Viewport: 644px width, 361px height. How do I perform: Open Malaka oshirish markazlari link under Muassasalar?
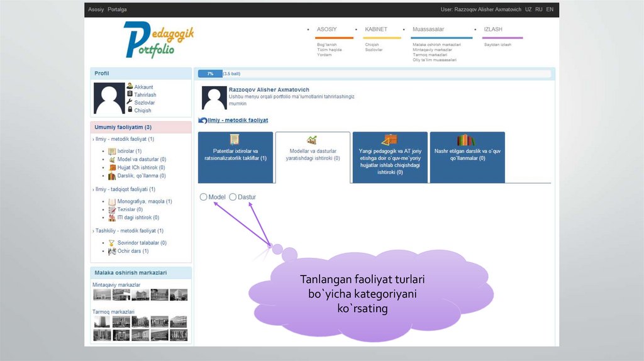tap(436, 45)
